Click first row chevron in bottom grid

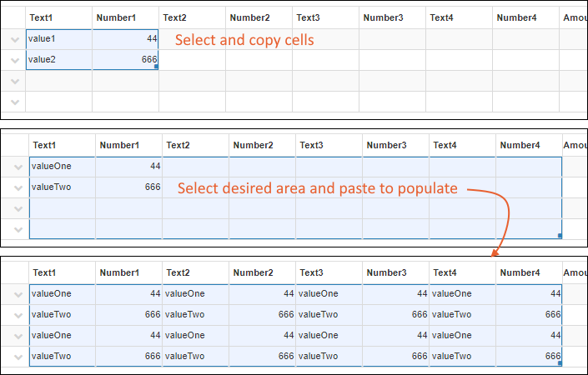[18, 294]
